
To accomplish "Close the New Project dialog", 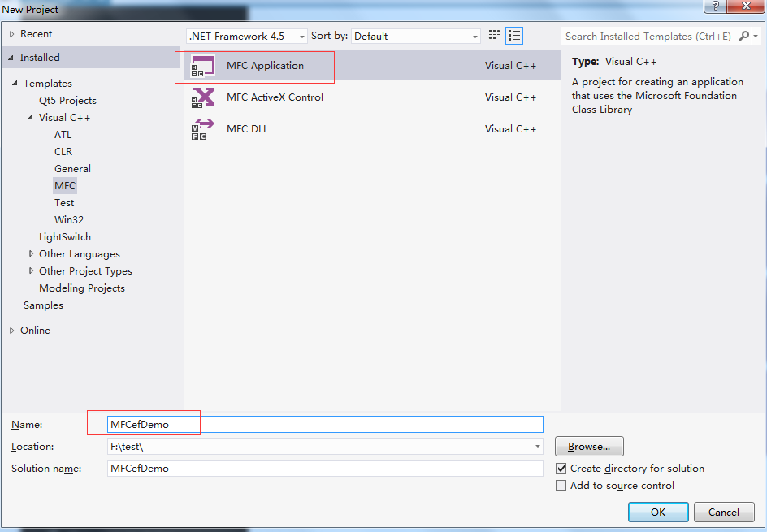I will click(x=747, y=6).
